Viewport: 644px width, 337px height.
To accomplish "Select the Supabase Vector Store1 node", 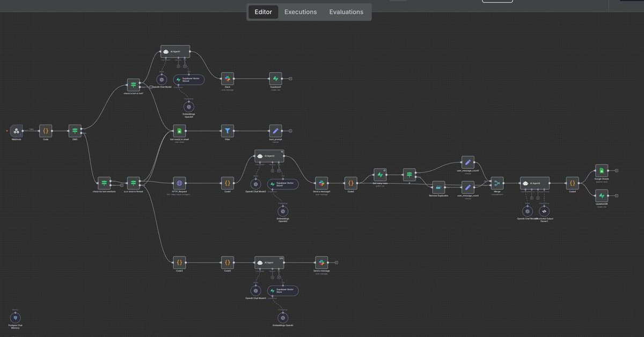I will click(x=283, y=184).
